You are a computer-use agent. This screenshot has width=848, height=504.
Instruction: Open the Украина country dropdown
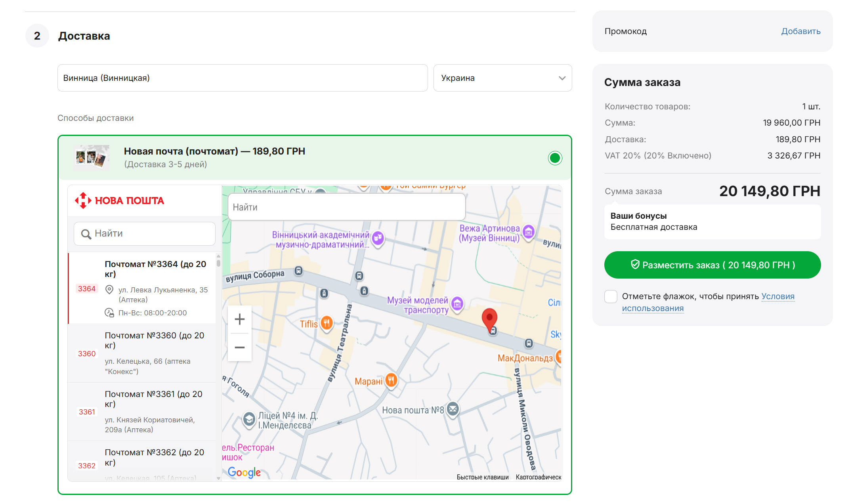click(x=502, y=78)
